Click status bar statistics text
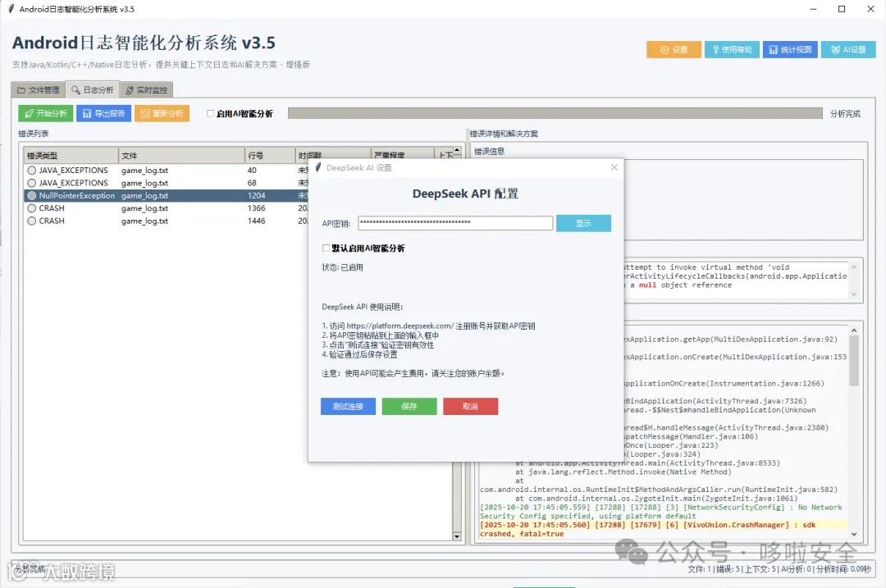This screenshot has height=588, width=886. coord(779,569)
